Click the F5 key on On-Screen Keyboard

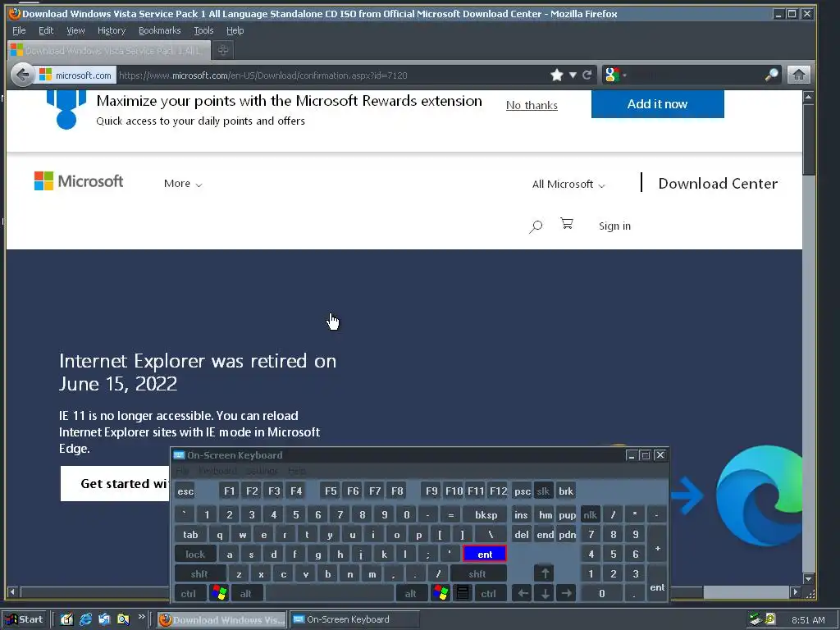pos(331,491)
